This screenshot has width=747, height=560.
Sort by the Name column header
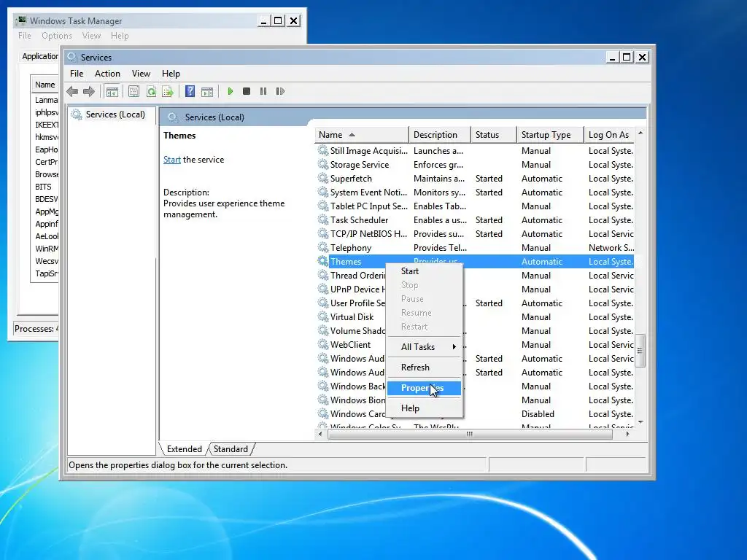362,135
